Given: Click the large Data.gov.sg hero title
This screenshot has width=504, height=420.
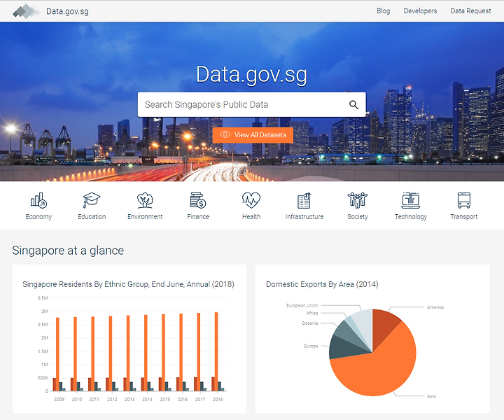Looking at the screenshot, I should point(252,75).
